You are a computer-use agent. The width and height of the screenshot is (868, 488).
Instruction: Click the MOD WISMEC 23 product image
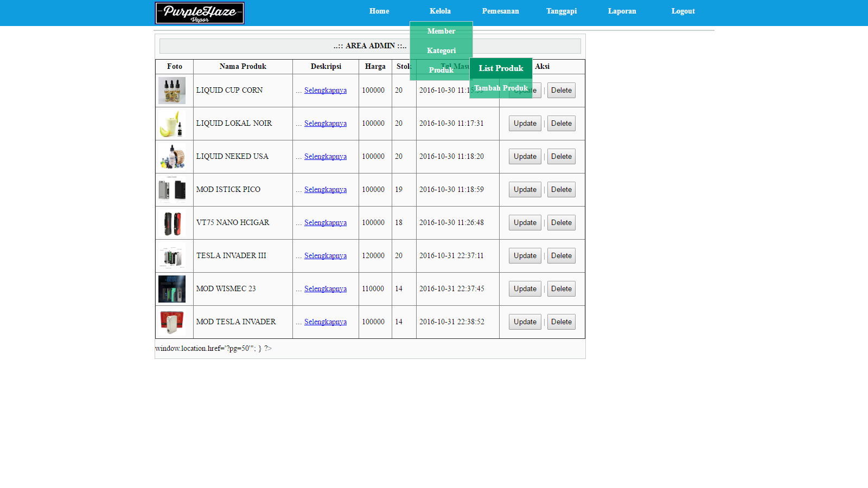172,289
